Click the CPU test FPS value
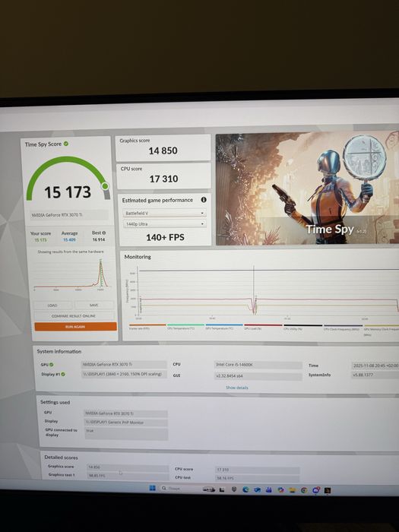Image resolution: width=399 pixels, height=532 pixels. (257, 478)
